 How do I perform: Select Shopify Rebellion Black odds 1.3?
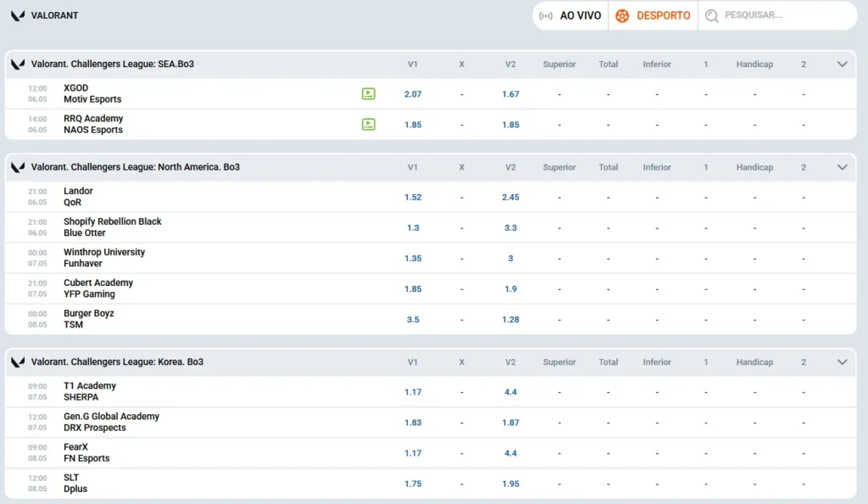tap(413, 227)
